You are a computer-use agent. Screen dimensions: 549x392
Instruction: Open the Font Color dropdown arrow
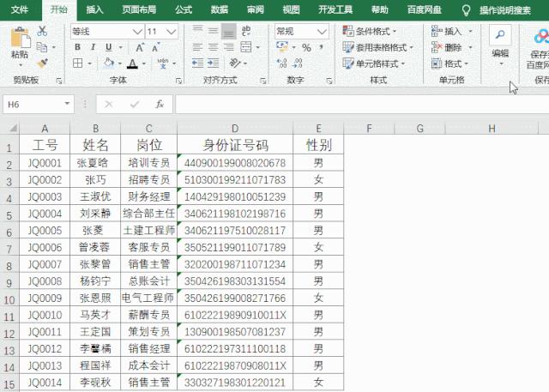(143, 63)
